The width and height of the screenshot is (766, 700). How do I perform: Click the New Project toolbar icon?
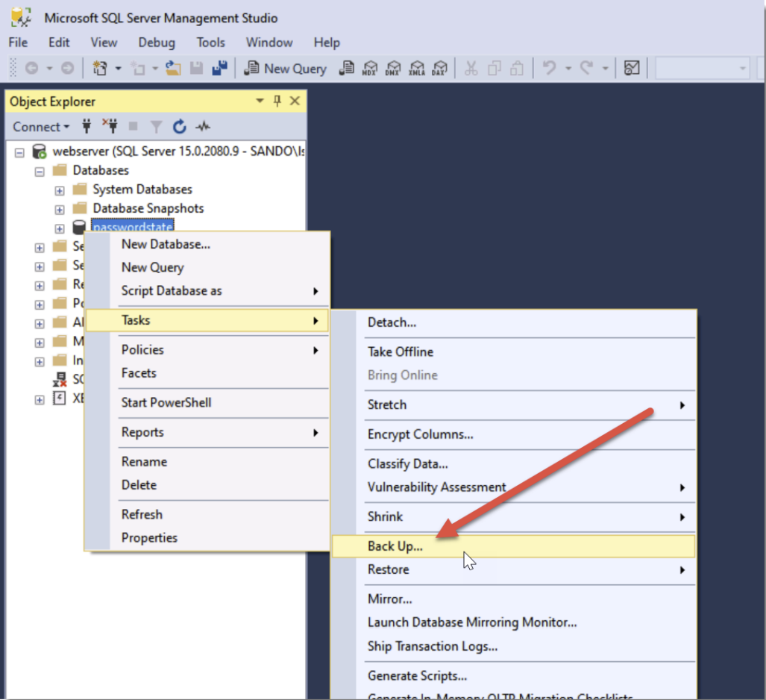(100, 69)
